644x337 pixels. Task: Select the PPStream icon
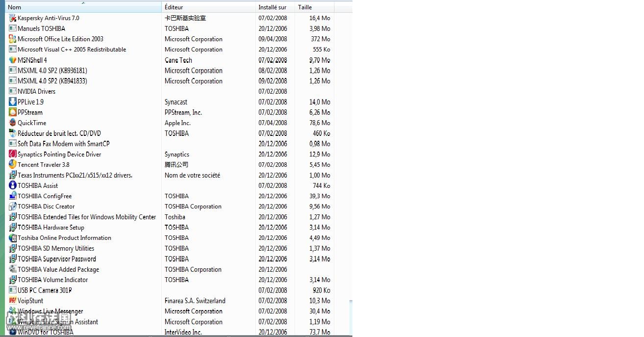[x=13, y=112]
